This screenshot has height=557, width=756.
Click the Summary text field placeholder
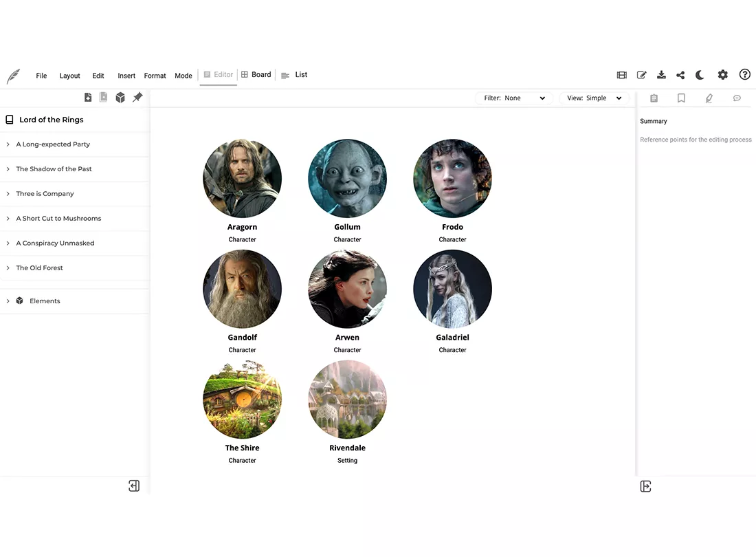coord(696,140)
